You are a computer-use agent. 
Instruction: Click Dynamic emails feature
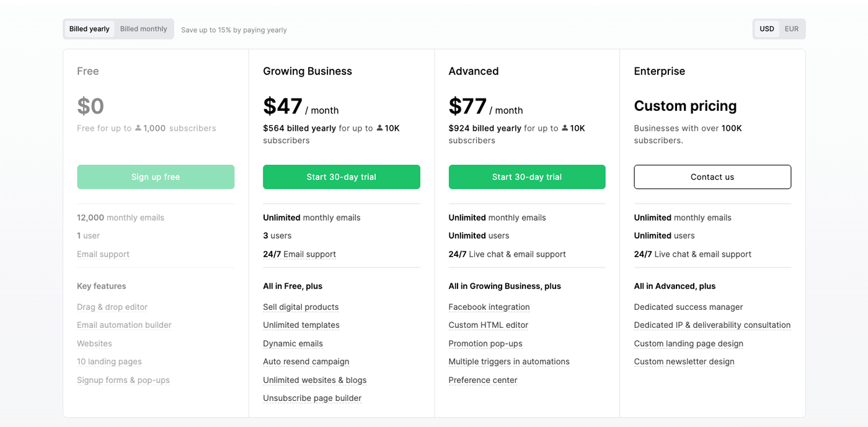[x=293, y=343]
